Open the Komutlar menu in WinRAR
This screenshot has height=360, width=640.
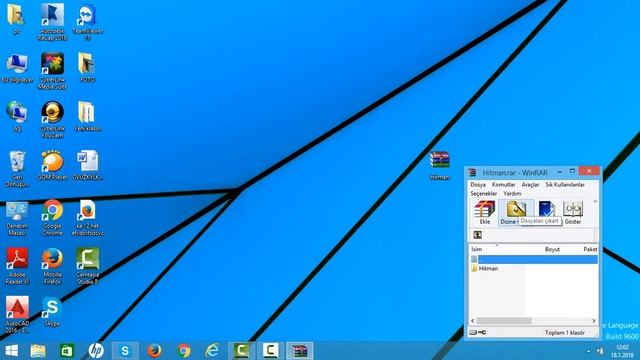coord(503,185)
